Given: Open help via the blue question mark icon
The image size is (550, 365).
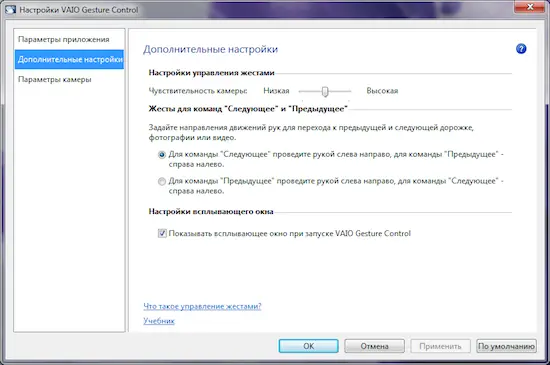Looking at the screenshot, I should pyautogui.click(x=521, y=49).
